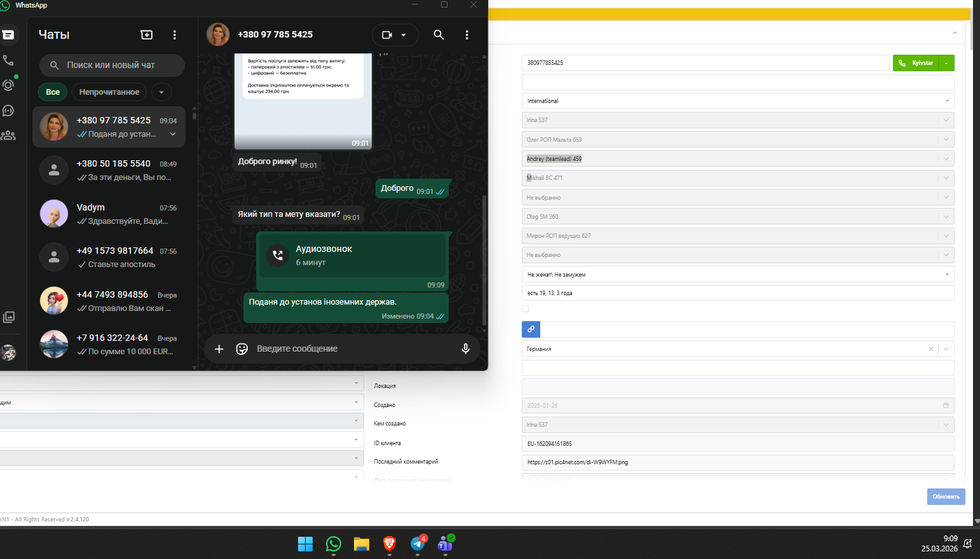Start a new chat with the plus icon
The image size is (980, 559).
tap(146, 35)
